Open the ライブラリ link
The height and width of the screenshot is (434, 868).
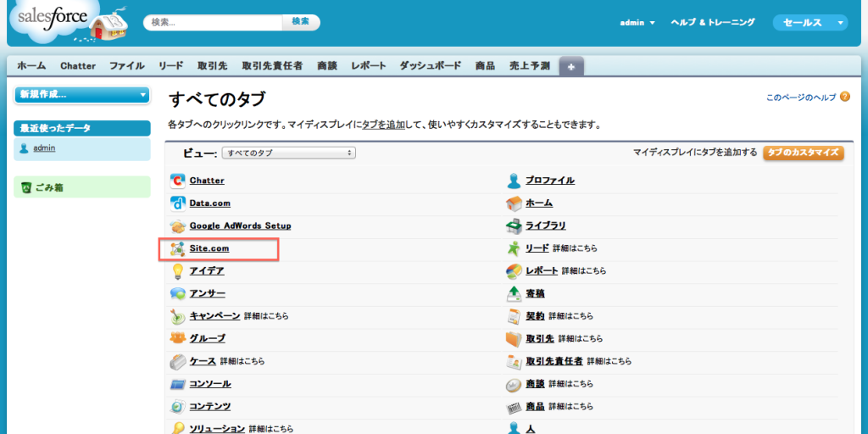point(546,225)
